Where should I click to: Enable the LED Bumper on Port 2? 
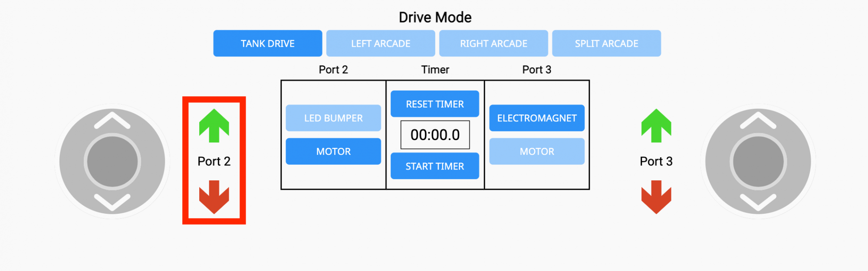pyautogui.click(x=333, y=118)
